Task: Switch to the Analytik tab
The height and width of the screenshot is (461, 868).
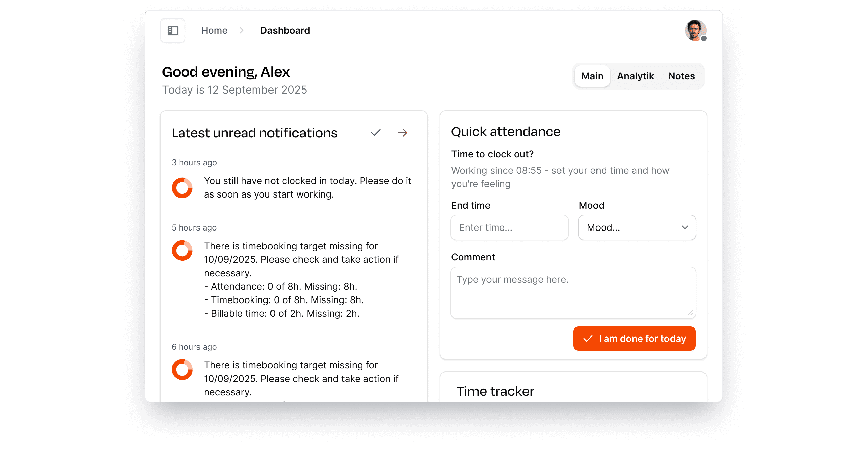Action: (x=635, y=76)
